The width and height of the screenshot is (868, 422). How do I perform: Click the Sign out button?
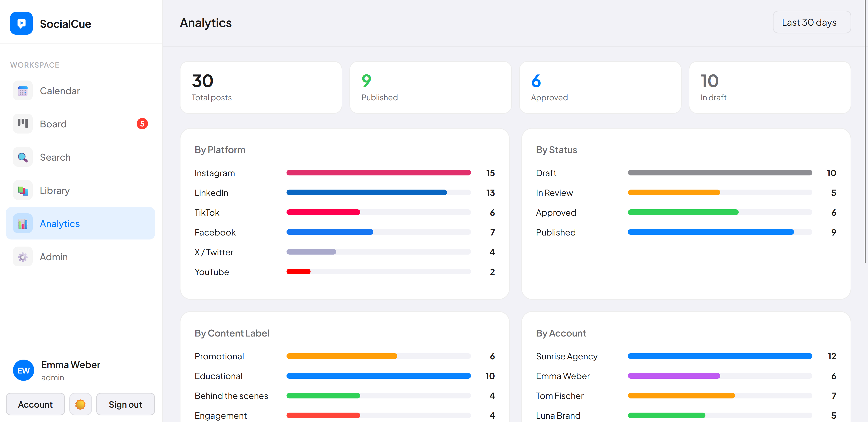pyautogui.click(x=125, y=404)
